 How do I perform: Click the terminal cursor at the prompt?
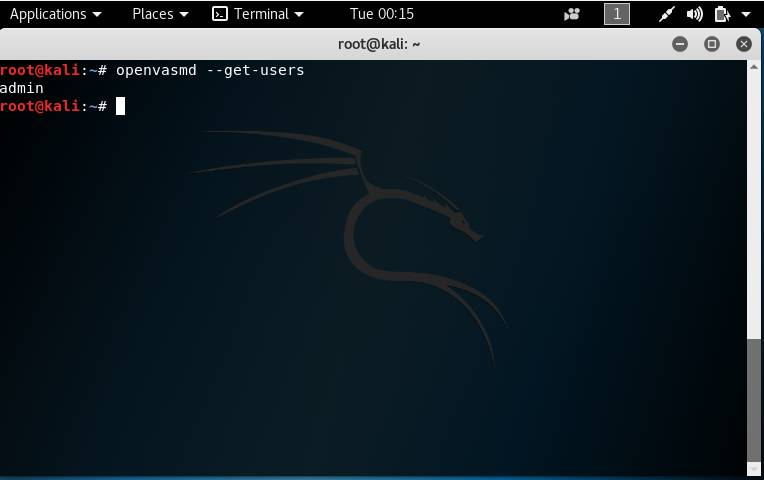pyautogui.click(x=120, y=106)
